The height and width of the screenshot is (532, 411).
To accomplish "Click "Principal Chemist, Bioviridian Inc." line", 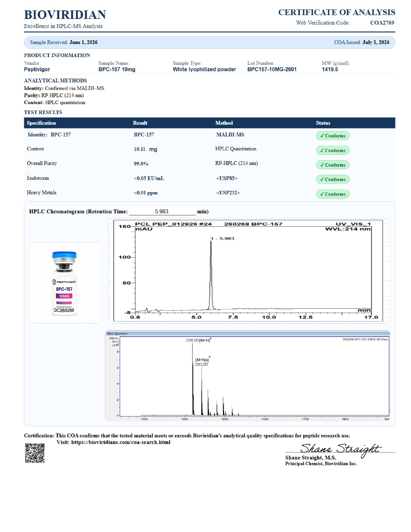I will click(321, 464).
